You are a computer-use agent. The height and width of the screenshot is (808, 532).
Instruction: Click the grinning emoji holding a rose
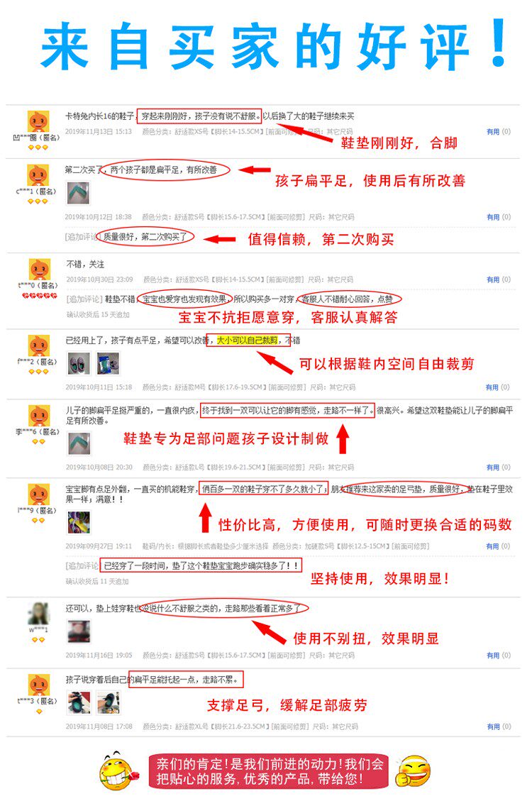(120, 771)
